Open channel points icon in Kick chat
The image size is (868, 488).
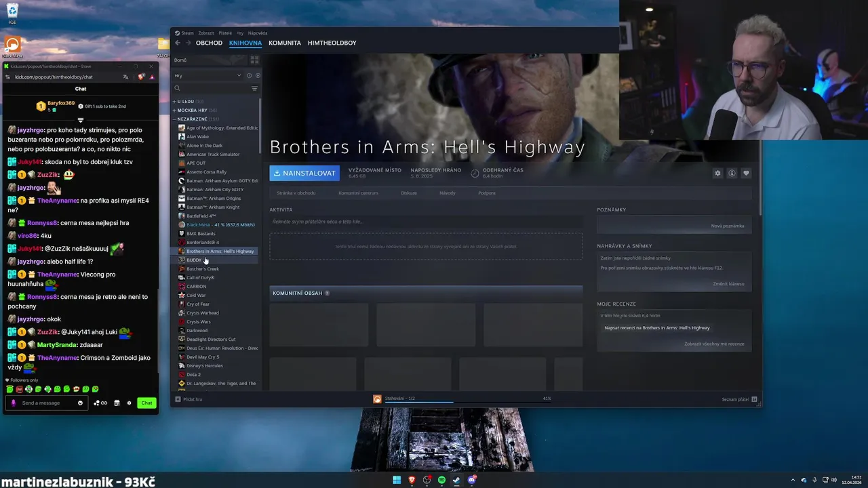tap(100, 403)
